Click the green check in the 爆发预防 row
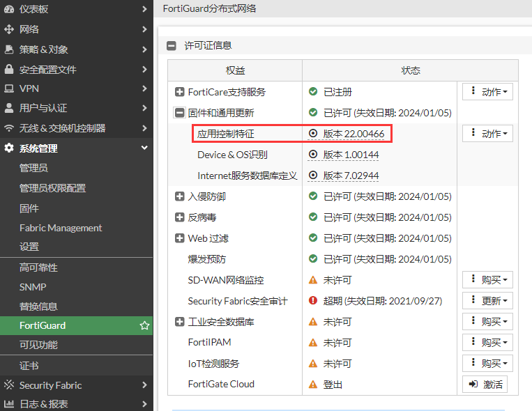The width and height of the screenshot is (532, 411). click(x=313, y=259)
